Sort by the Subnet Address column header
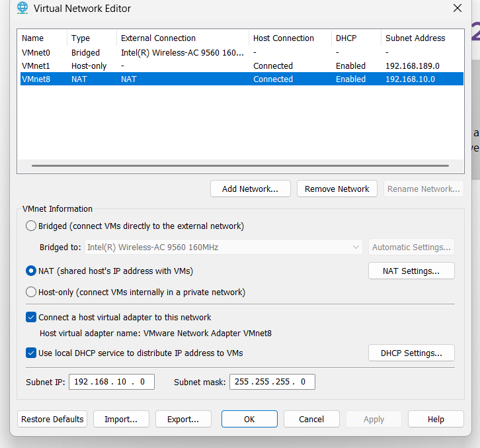This screenshot has width=480, height=448. tap(415, 38)
